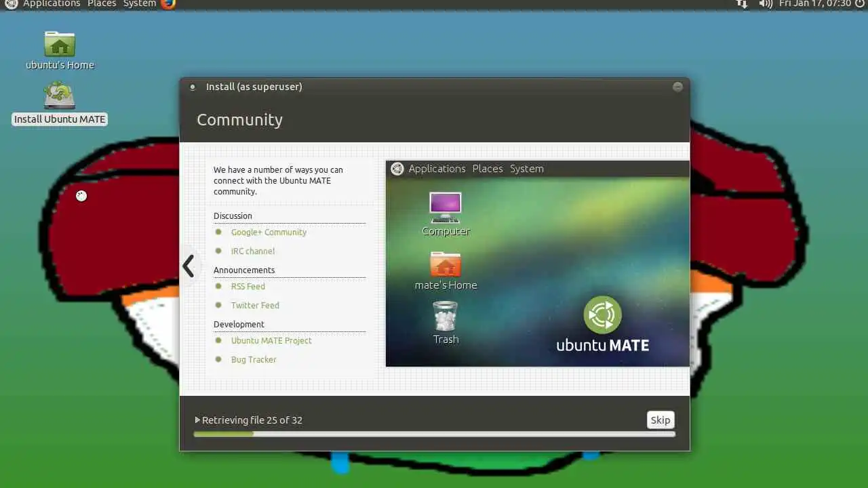This screenshot has height=488, width=868.
Task: Open the Ubuntu MATE Project link
Action: pos(271,340)
